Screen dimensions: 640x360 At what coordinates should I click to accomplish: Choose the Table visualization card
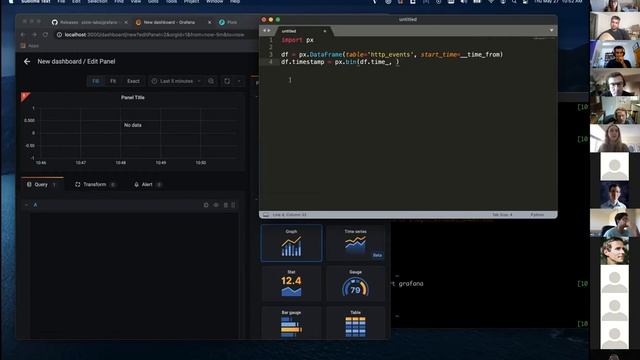[x=356, y=323]
